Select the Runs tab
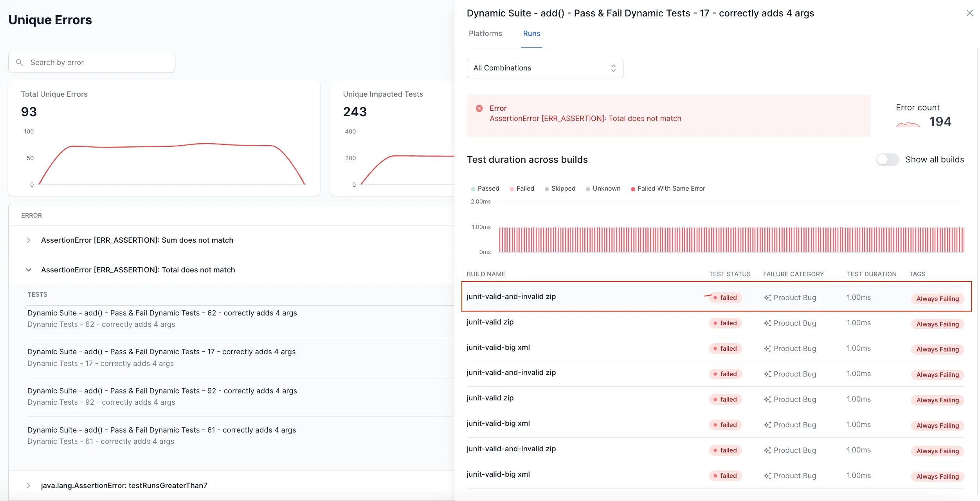The image size is (980, 501). 531,34
